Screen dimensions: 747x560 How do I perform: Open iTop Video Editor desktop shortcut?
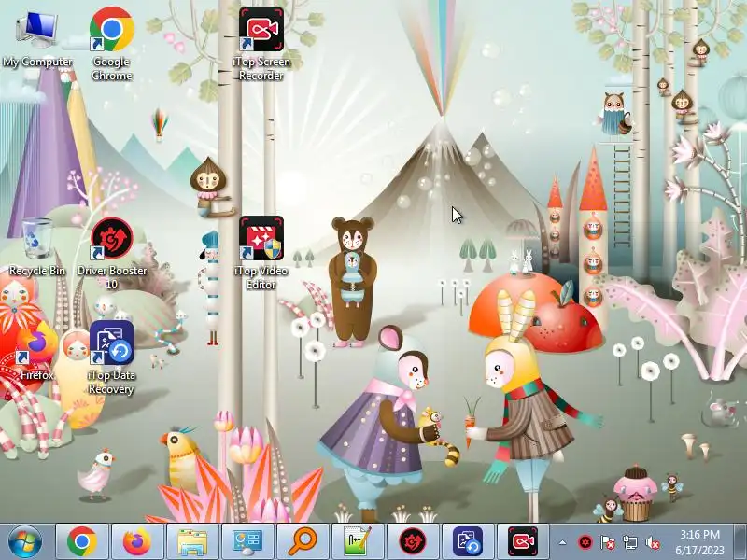tap(261, 252)
